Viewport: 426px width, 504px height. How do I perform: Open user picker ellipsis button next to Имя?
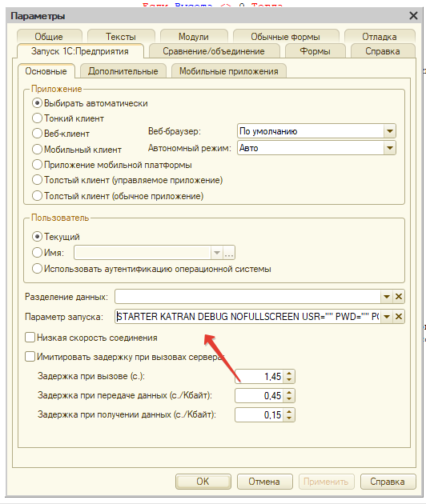(x=229, y=253)
